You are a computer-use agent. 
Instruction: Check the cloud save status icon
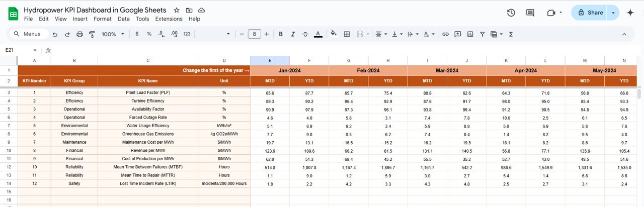[x=201, y=10]
